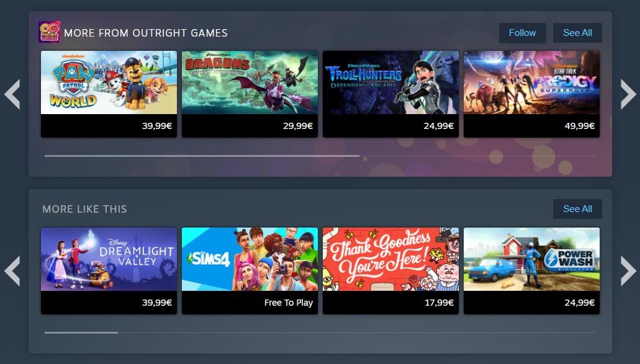Click the MORE FROM OUTRIGHT GAMES heading
640x364 pixels.
click(x=146, y=33)
